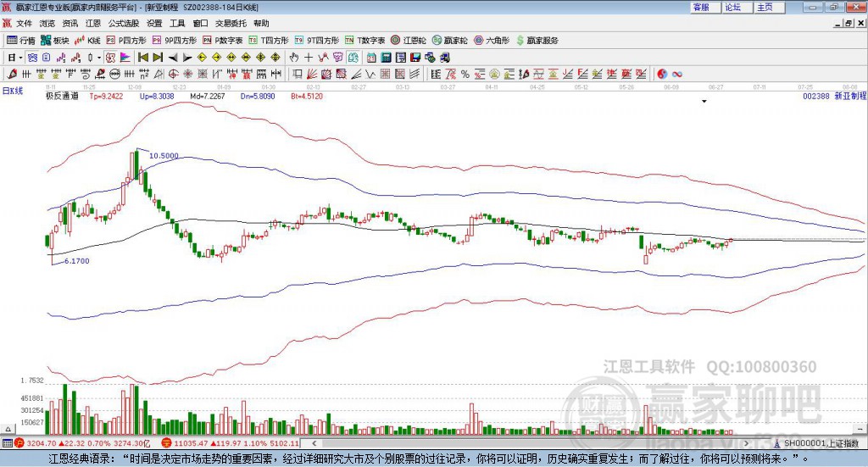868x467 pixels.
Task: Click the Tp=9.2422 indicator value
Action: 106,97
